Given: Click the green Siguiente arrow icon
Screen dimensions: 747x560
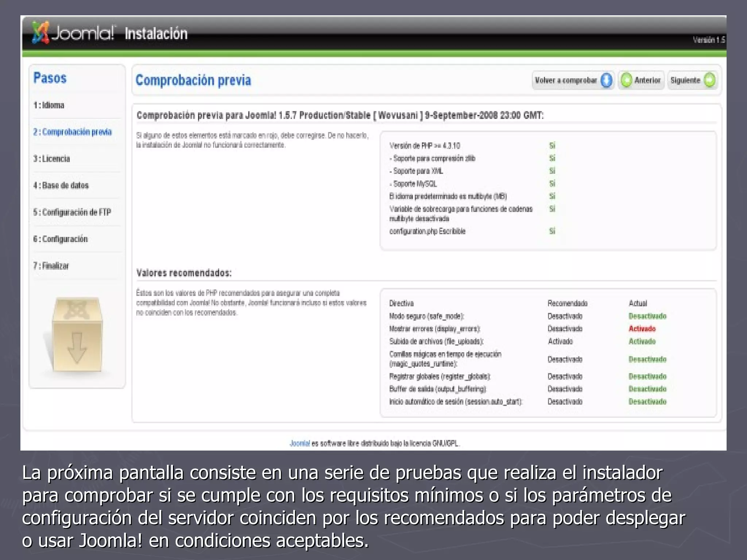Looking at the screenshot, I should (x=709, y=80).
